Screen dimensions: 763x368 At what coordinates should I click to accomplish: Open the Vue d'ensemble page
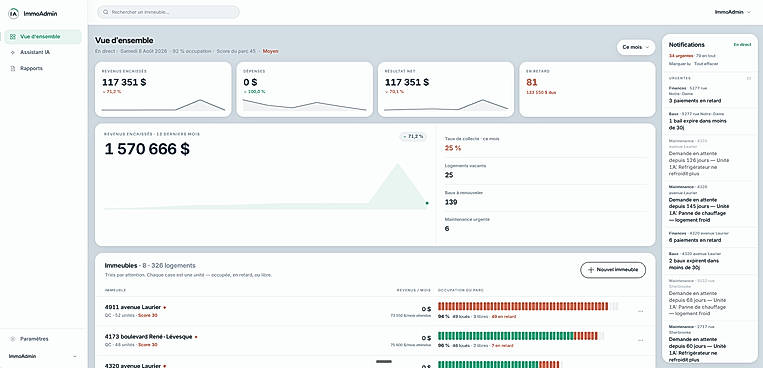tap(43, 37)
